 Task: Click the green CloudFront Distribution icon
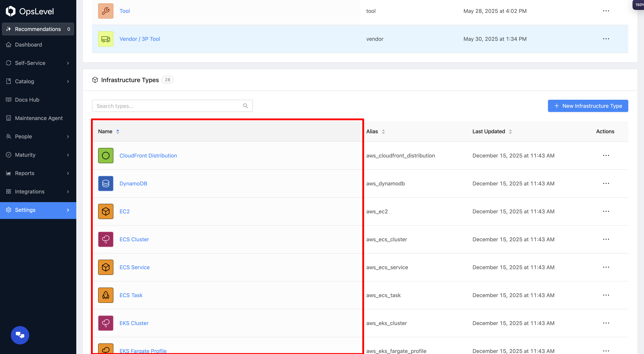pos(106,155)
